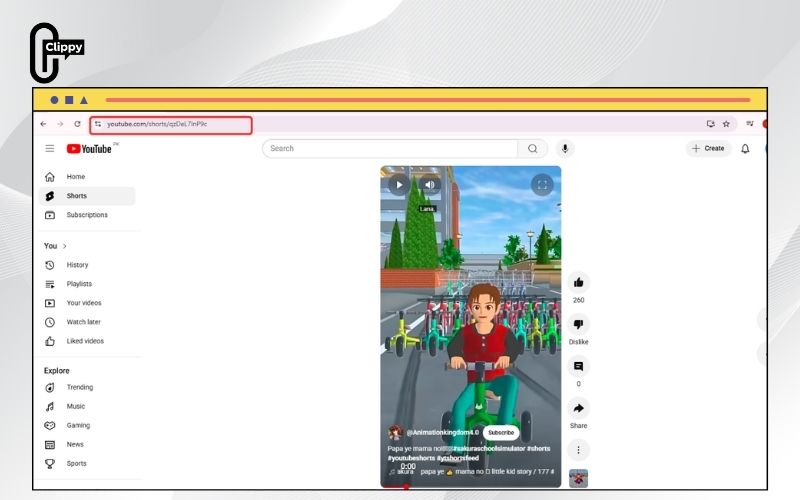Open Liked videos list
This screenshot has height=500, width=800.
(x=87, y=341)
